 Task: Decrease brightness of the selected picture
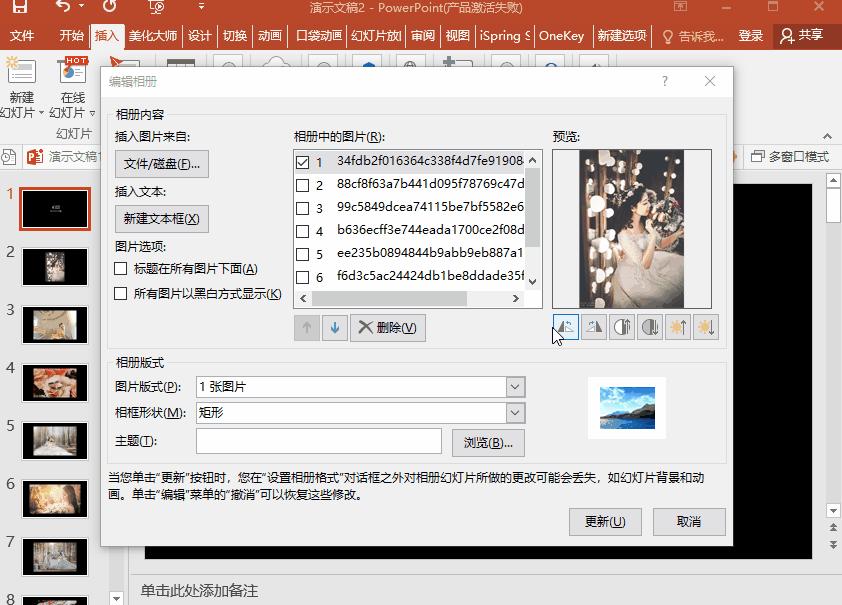pos(708,325)
